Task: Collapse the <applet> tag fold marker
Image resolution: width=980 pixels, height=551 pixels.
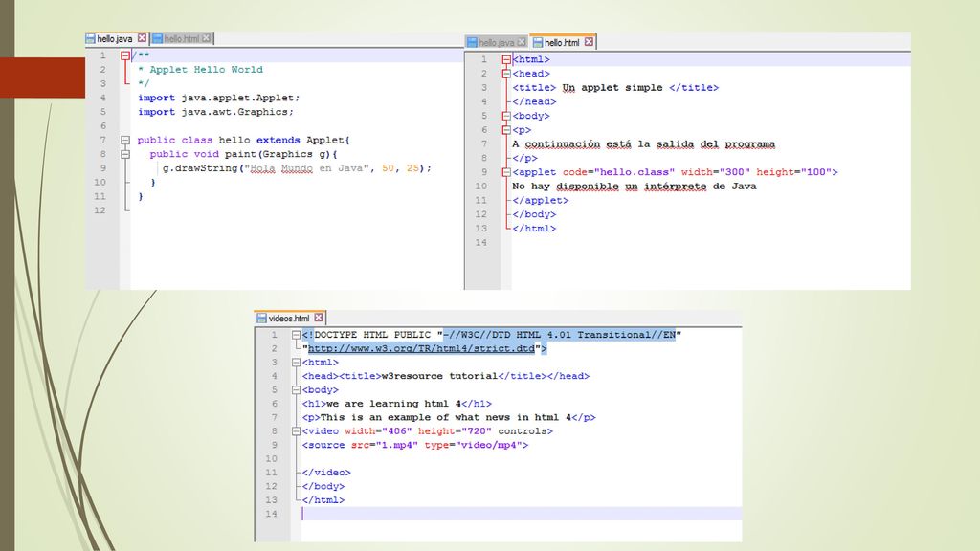Action: pyautogui.click(x=506, y=172)
